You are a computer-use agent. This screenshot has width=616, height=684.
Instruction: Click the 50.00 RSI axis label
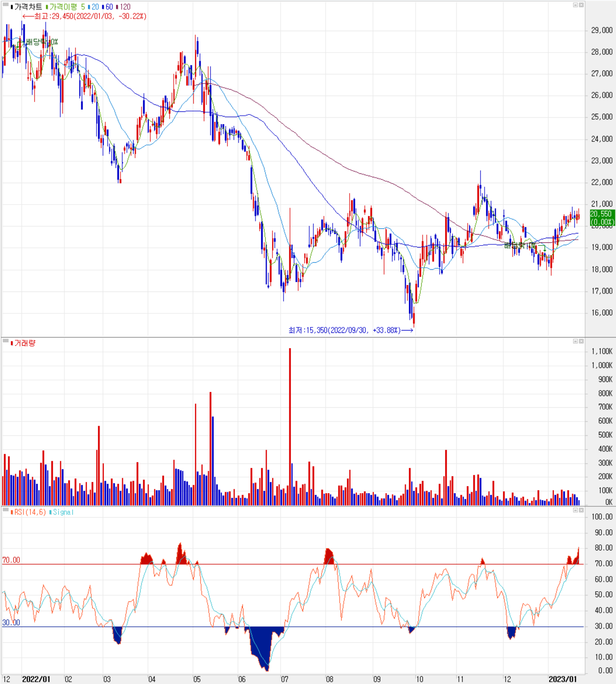[x=604, y=594]
